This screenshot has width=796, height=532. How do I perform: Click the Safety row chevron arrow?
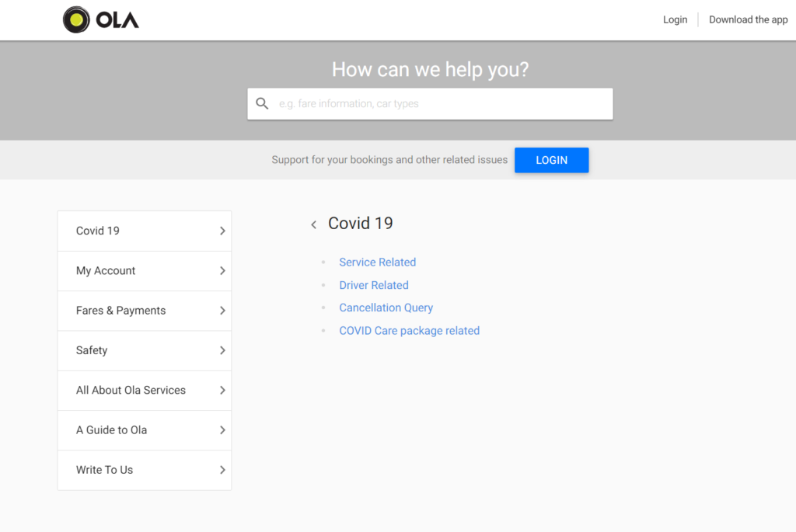(222, 350)
